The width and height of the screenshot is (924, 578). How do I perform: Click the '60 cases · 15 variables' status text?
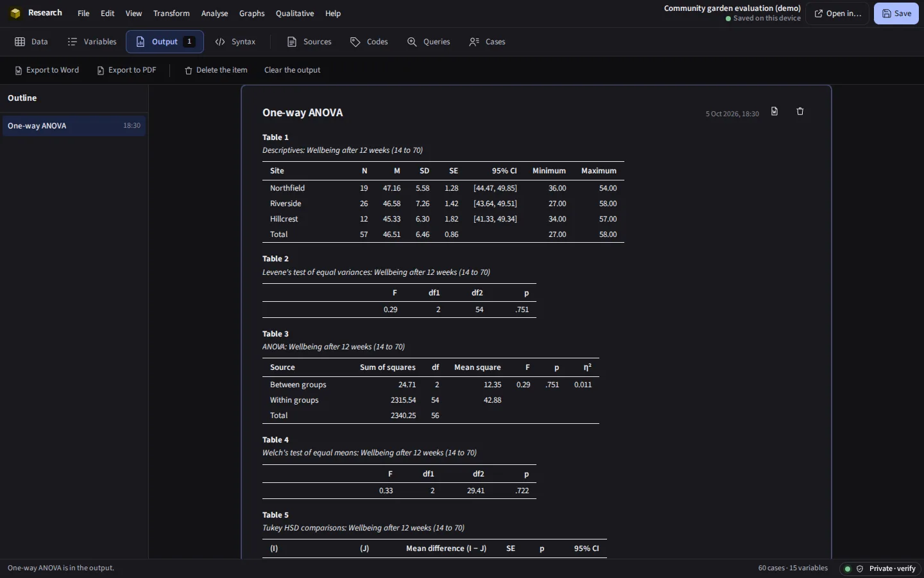(793, 568)
